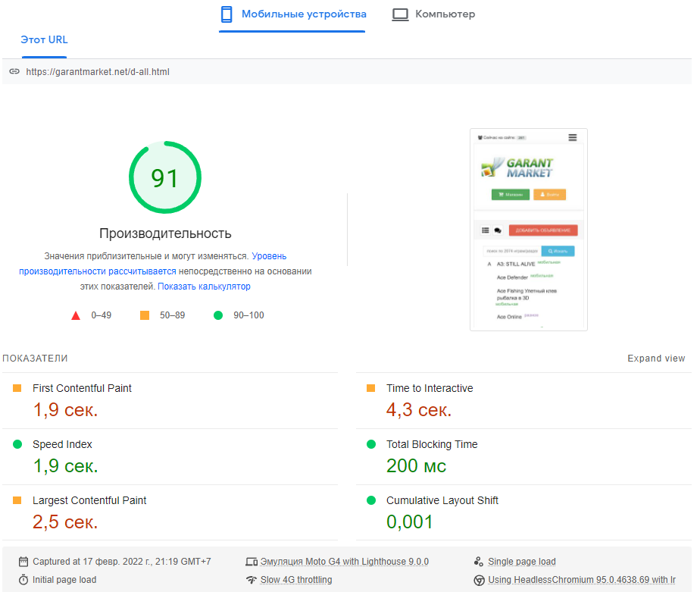Expand the metrics with Expand view
This screenshot has height=592, width=700.
coord(656,359)
